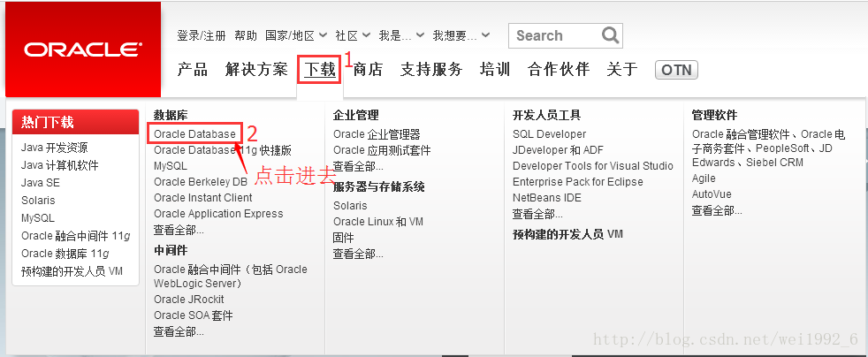
Task: Open Developer Tools for Visual Studio
Action: (x=593, y=166)
